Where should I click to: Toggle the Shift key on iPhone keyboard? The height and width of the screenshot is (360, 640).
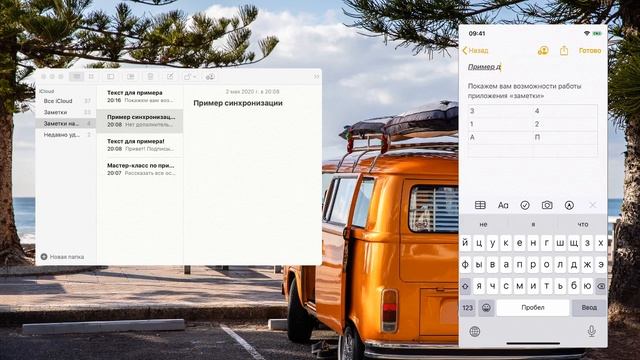click(465, 286)
